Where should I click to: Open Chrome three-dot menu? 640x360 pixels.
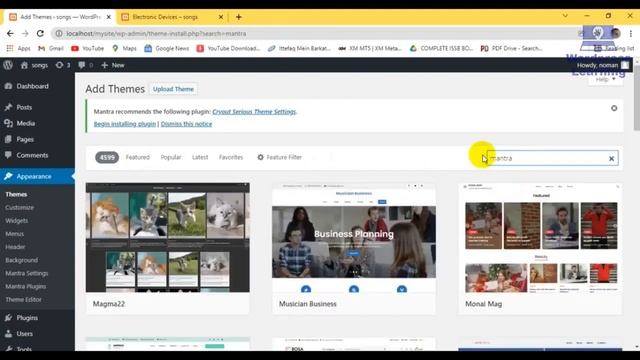[x=631, y=33]
